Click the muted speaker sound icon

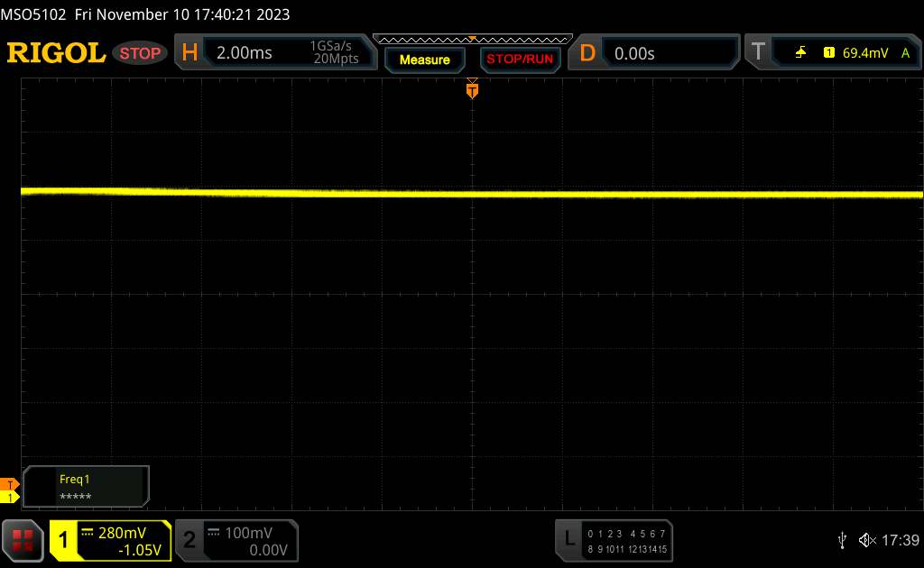pos(866,540)
